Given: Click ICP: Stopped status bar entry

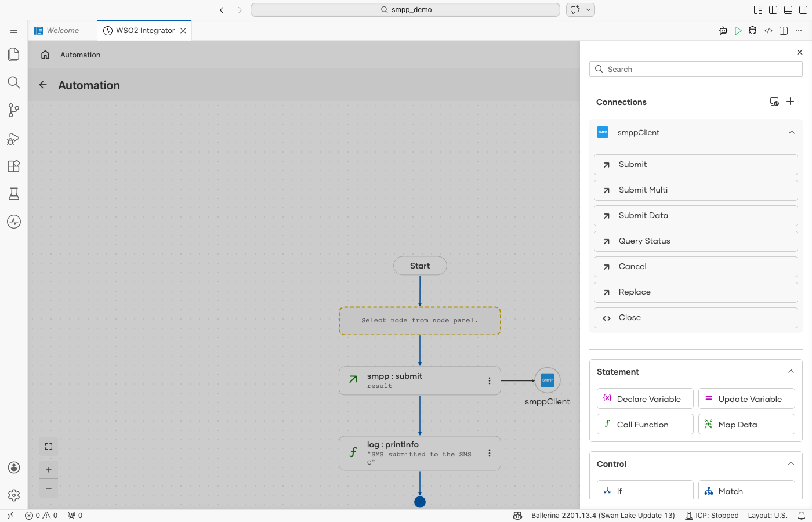Looking at the screenshot, I should 712,515.
